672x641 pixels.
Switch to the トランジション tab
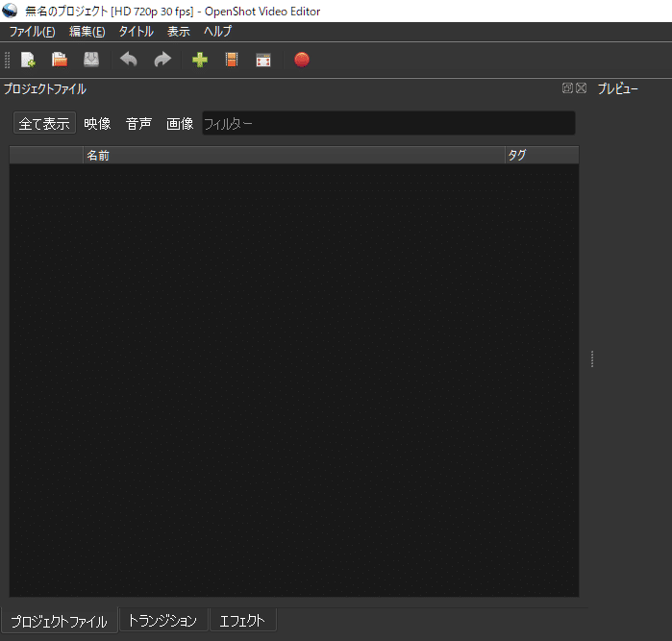click(x=162, y=620)
